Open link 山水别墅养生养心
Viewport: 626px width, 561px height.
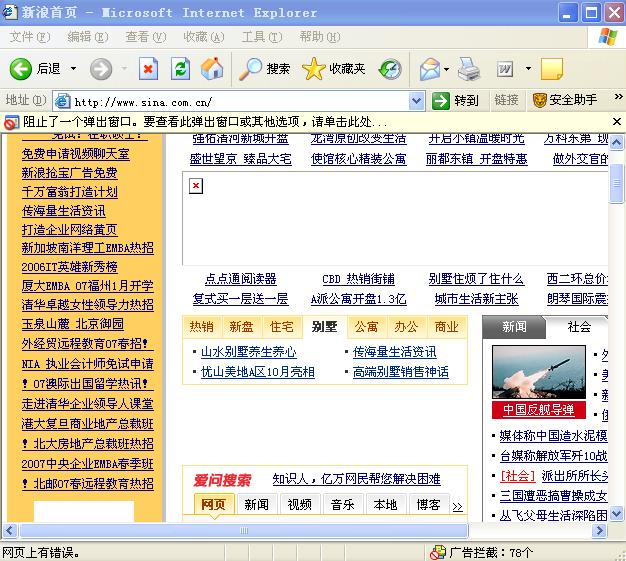coord(248,352)
